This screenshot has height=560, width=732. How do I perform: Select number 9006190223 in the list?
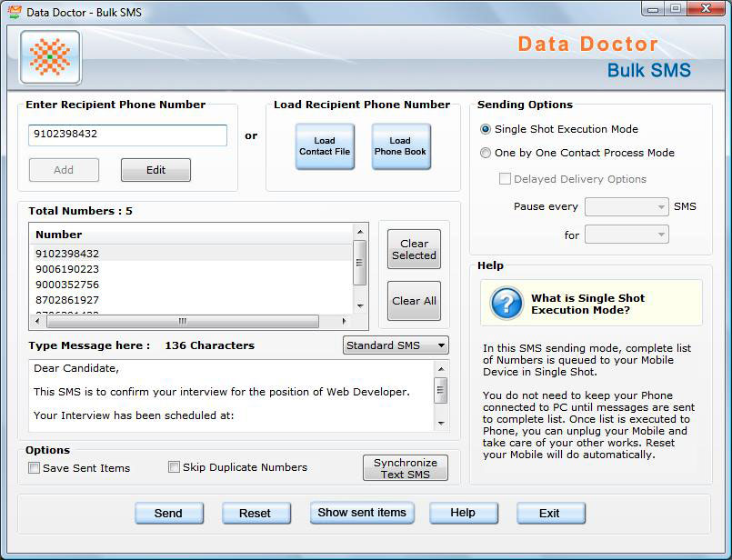tap(191, 269)
